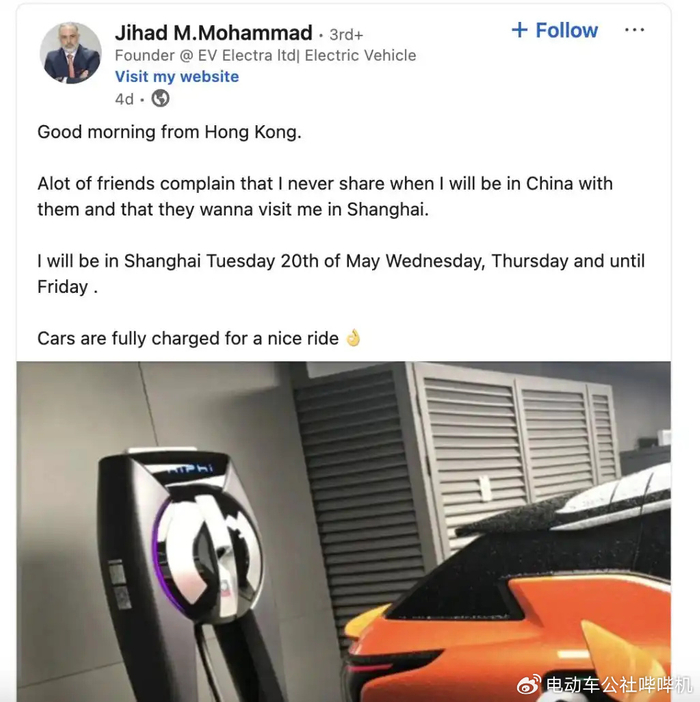Image resolution: width=700 pixels, height=702 pixels.
Task: Click the 3rd+ connection degree badge
Action: [346, 34]
